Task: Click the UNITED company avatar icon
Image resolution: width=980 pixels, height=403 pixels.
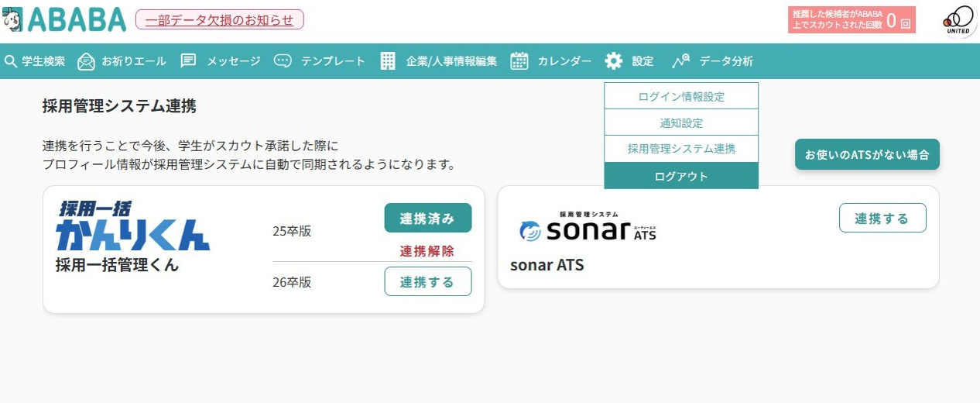Action: [x=959, y=19]
